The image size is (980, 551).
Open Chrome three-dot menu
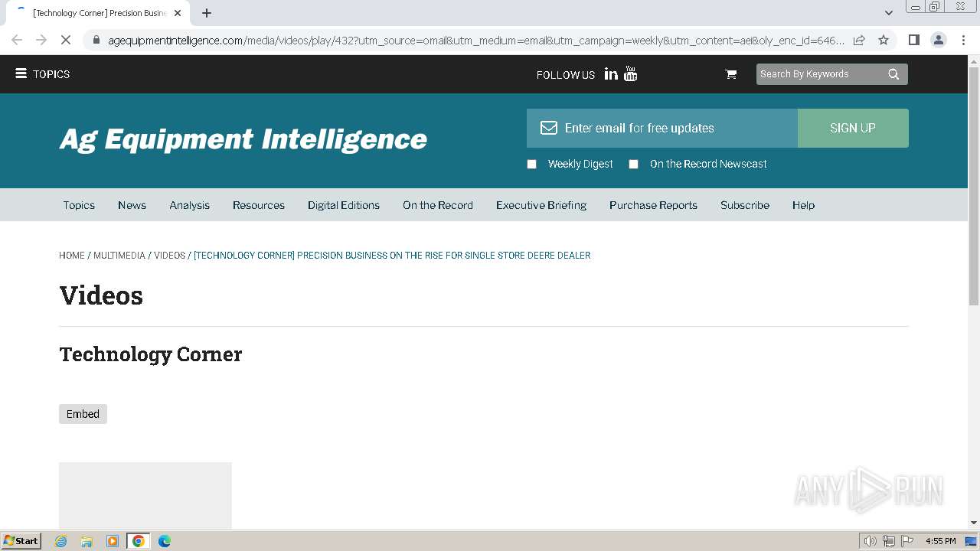(963, 40)
